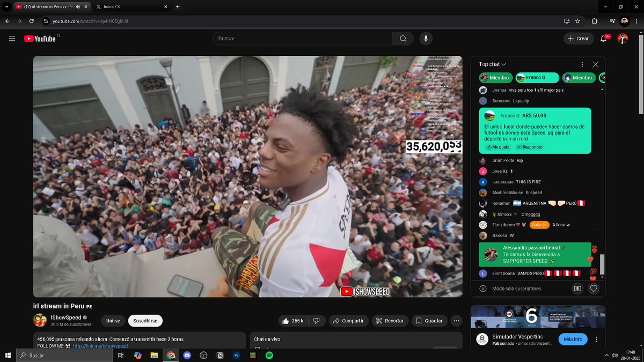Open Chrome profile avatar
Viewport: 644px width, 362px height.
(x=625, y=21)
